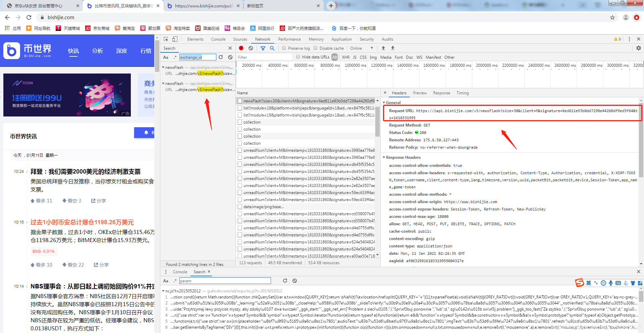This screenshot has height=333, width=644.
Task: Collapse the second newsFlash search result
Action: click(163, 83)
